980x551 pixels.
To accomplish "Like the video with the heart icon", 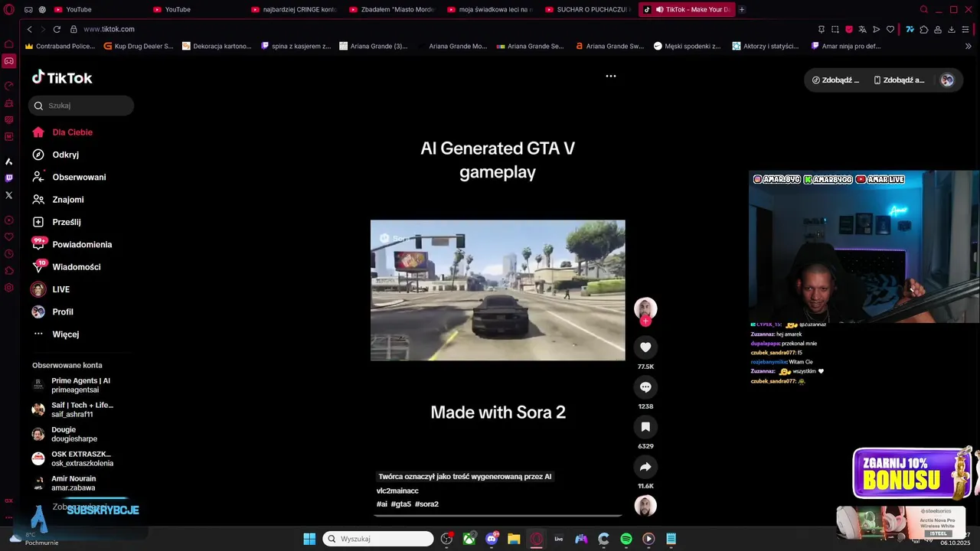I will tap(645, 347).
